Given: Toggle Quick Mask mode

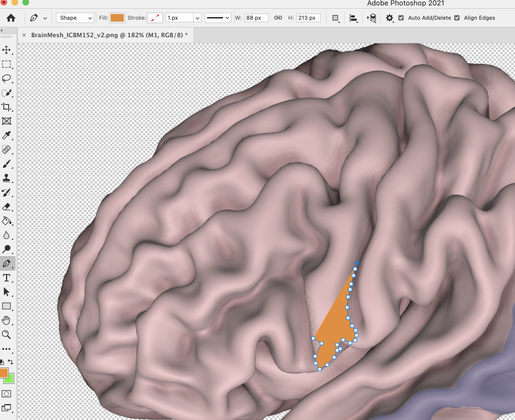Looking at the screenshot, I should click(7, 394).
